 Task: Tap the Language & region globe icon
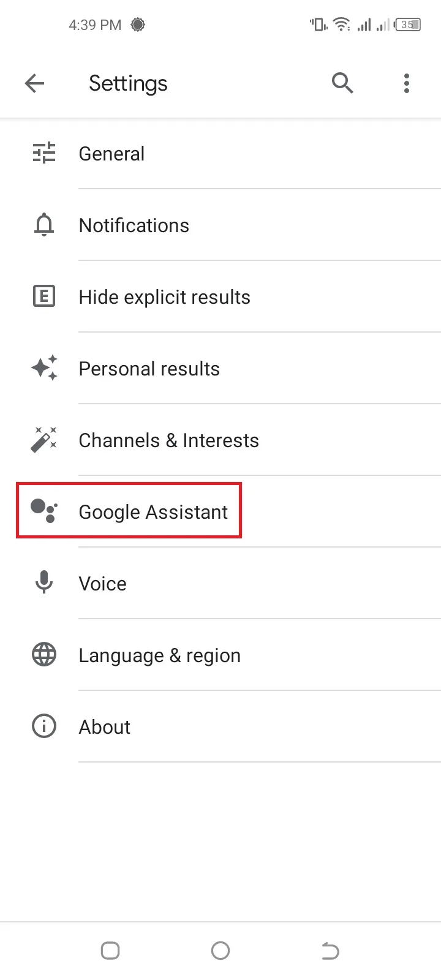(x=44, y=655)
